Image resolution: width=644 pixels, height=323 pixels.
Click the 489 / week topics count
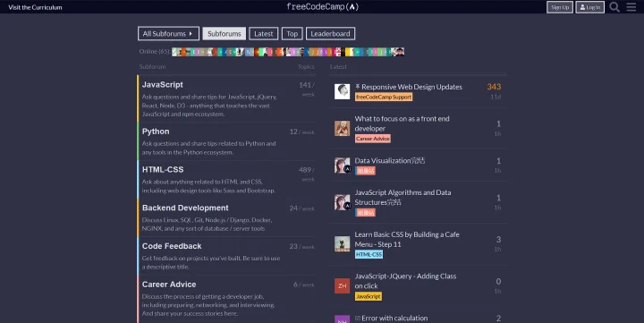307,174
